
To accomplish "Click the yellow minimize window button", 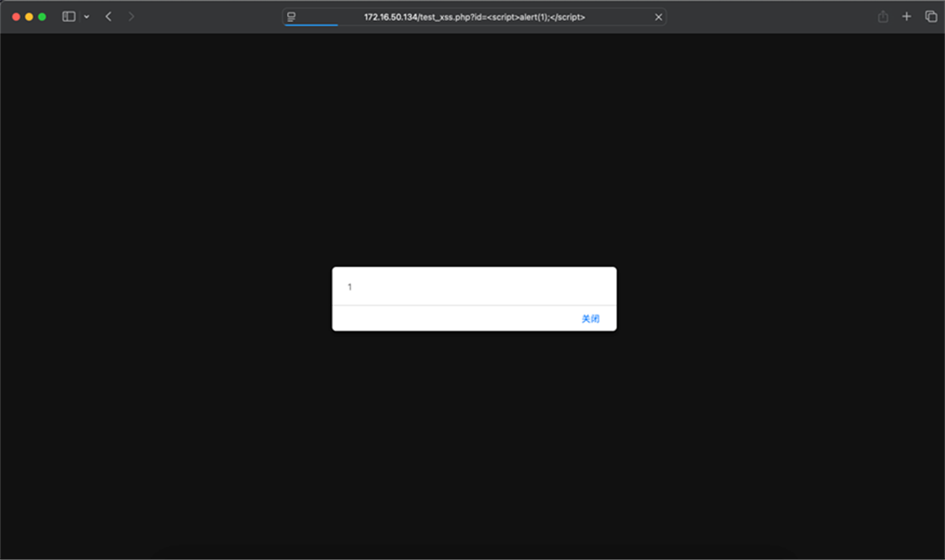I will pyautogui.click(x=29, y=17).
